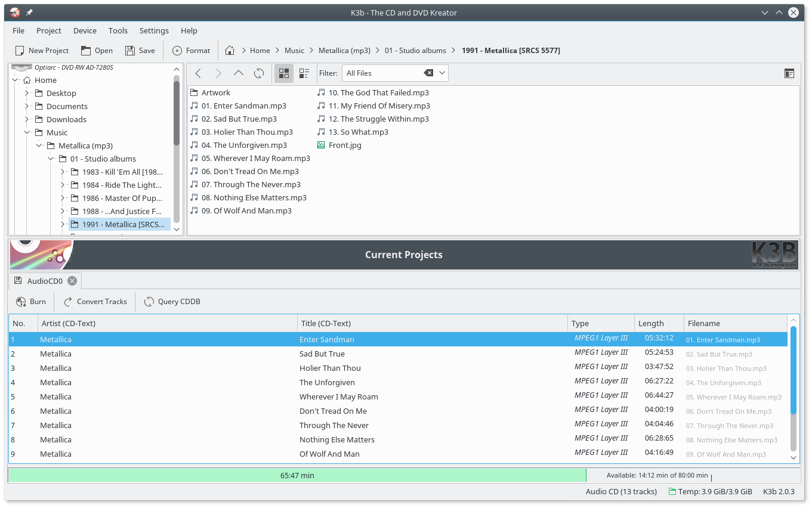The image size is (812, 508).
Task: Collapse the Music folder in tree
Action: point(27,132)
